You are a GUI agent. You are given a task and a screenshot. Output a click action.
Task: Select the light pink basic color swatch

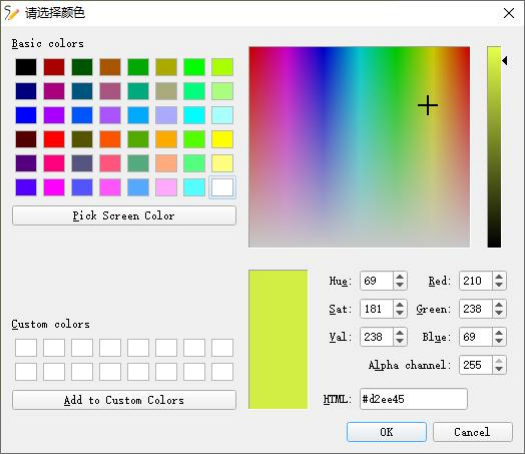166,187
